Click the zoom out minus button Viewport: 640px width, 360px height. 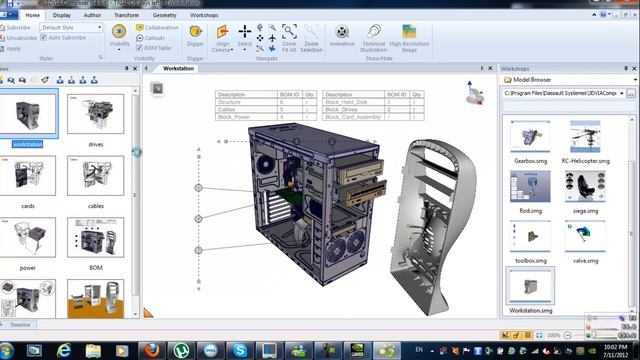point(567,335)
